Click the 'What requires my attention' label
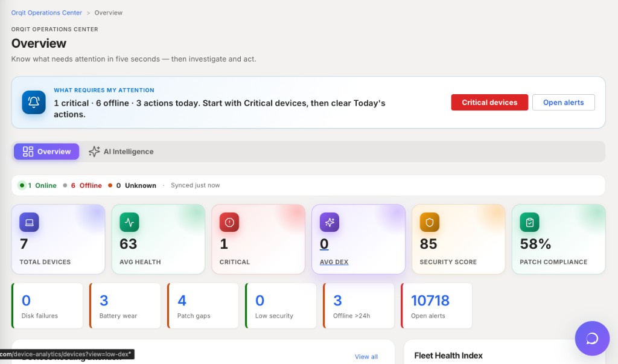The height and width of the screenshot is (364, 618). click(x=104, y=91)
